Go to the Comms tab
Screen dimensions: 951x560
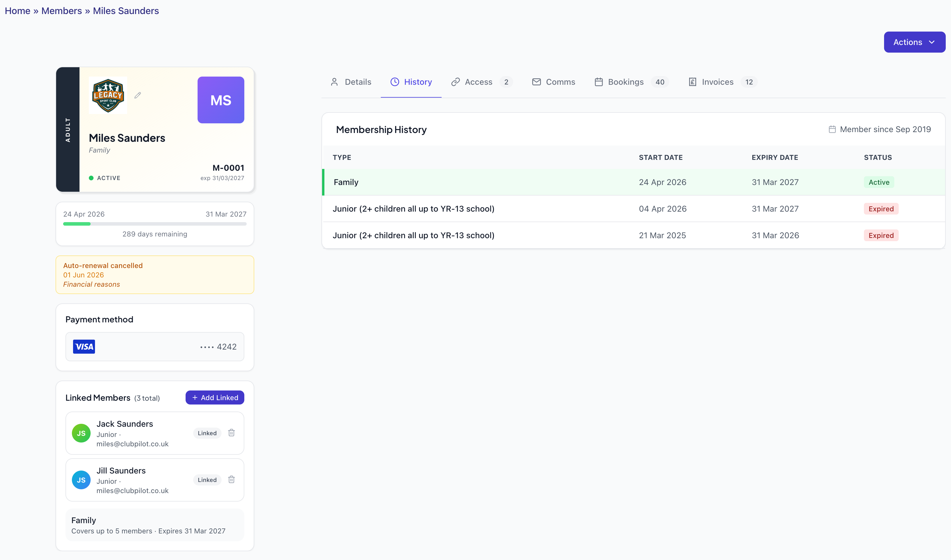point(554,82)
